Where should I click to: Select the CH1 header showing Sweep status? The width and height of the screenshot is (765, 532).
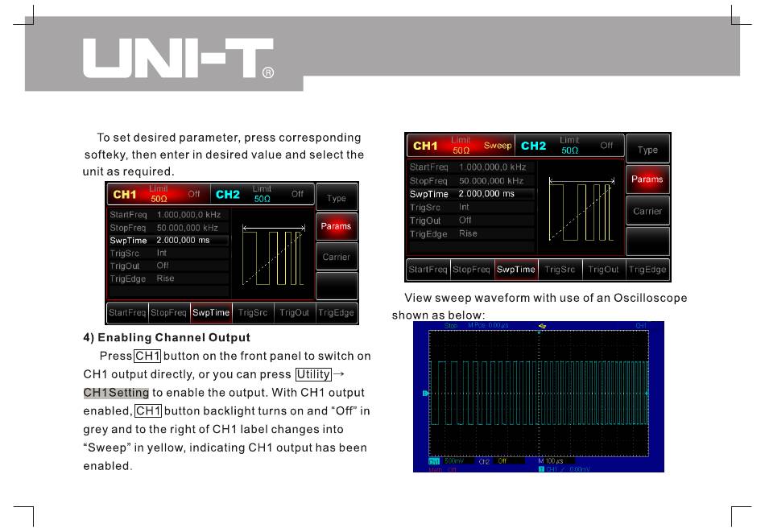(461, 146)
